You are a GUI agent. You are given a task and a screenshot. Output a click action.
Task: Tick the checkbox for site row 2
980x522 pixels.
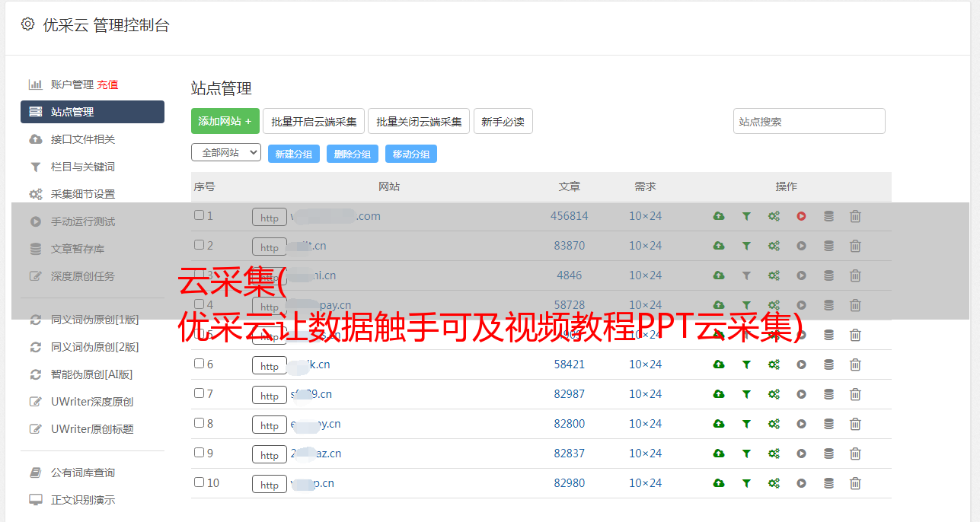pos(199,245)
